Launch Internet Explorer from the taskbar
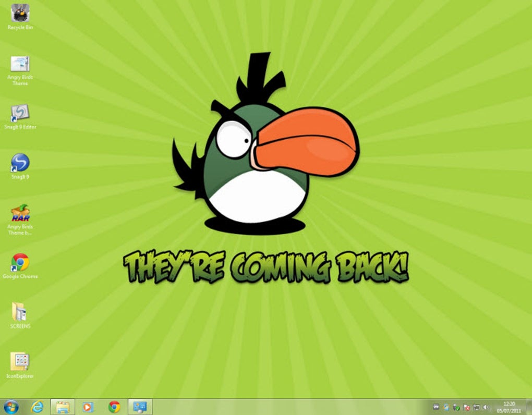This screenshot has width=532, height=415. 37,407
